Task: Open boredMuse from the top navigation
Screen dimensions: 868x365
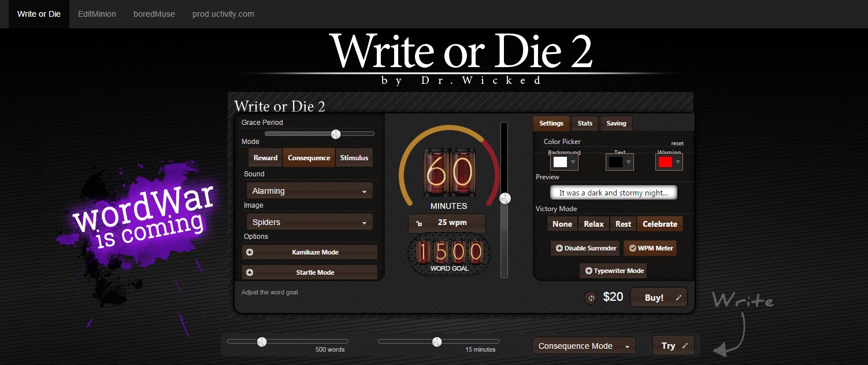Action: pyautogui.click(x=154, y=14)
